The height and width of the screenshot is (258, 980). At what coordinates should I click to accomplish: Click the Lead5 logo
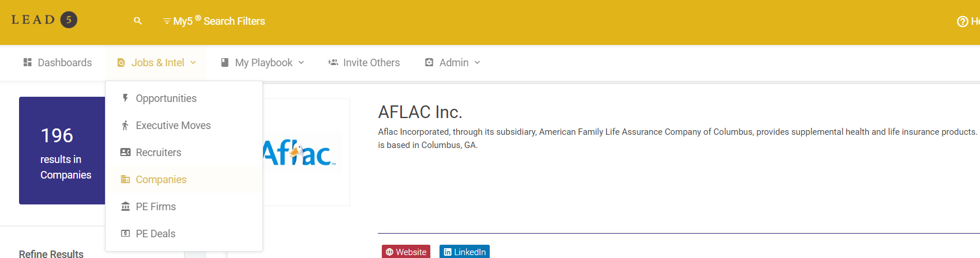pos(44,20)
